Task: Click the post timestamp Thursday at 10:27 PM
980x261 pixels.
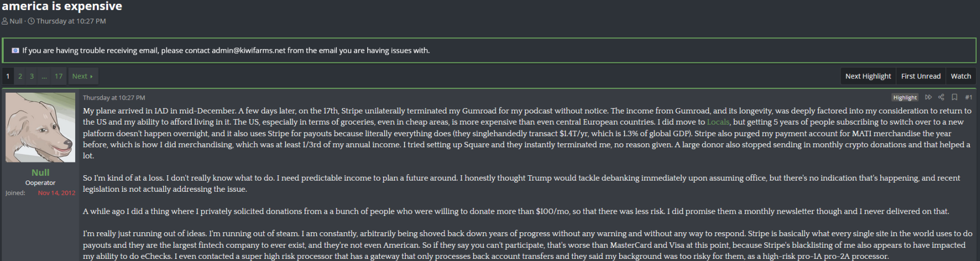Action: point(114,97)
